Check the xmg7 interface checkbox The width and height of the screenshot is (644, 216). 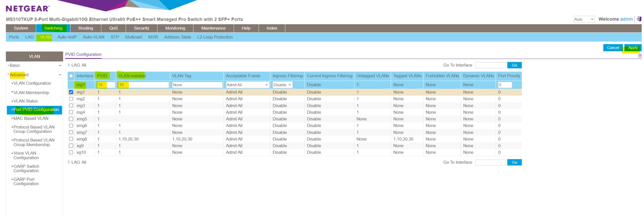click(71, 132)
